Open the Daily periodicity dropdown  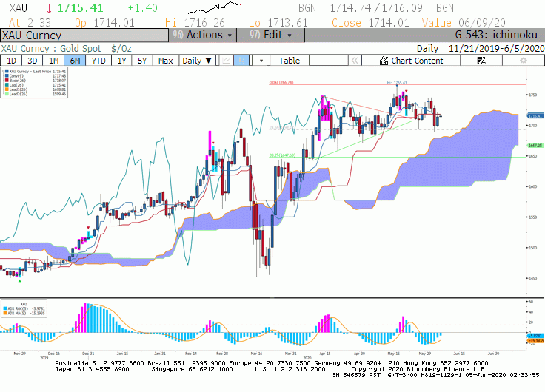pos(197,61)
